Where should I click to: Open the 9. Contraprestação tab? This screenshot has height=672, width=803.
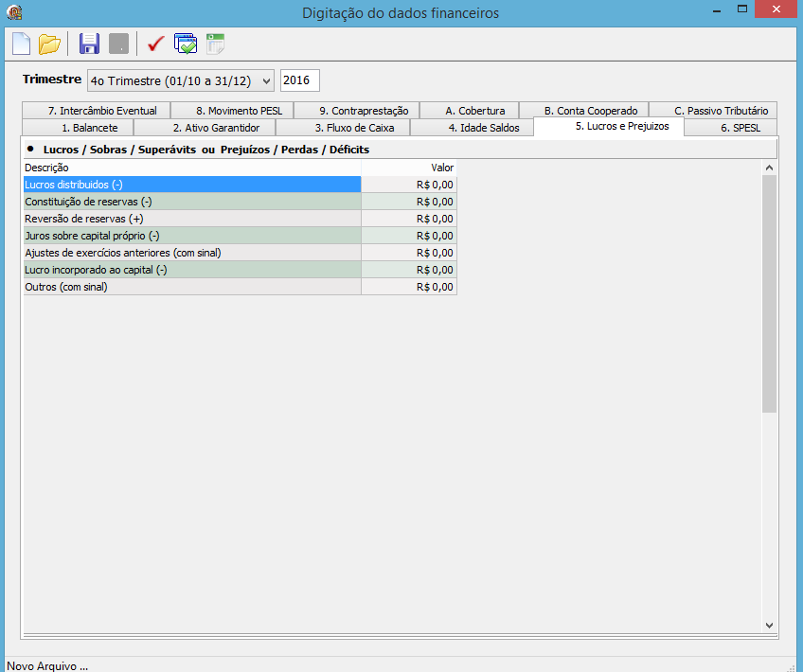[357, 111]
